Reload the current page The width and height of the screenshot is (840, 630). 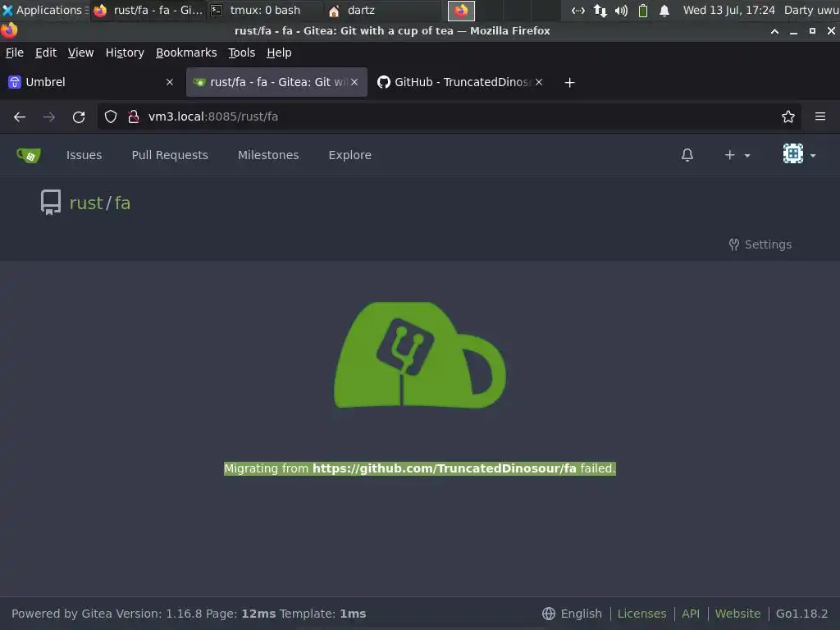[79, 116]
